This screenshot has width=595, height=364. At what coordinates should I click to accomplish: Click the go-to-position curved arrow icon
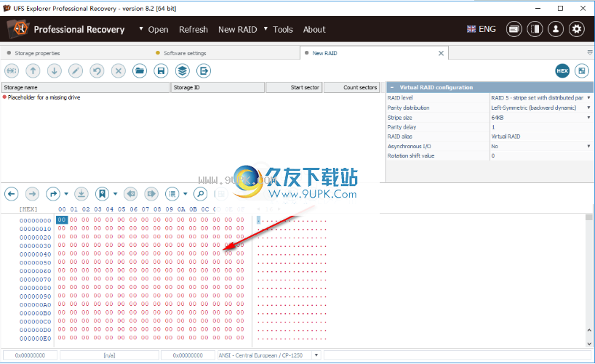(x=53, y=194)
